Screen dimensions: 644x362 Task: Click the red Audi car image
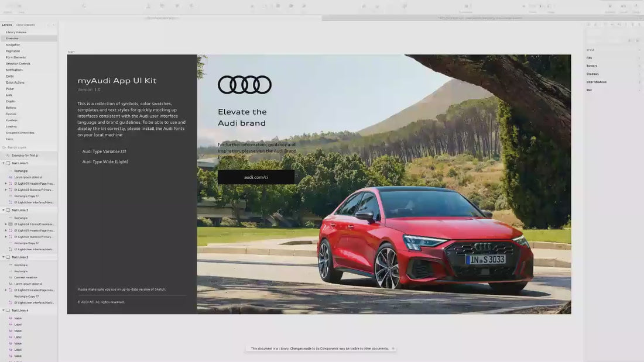tap(424, 240)
